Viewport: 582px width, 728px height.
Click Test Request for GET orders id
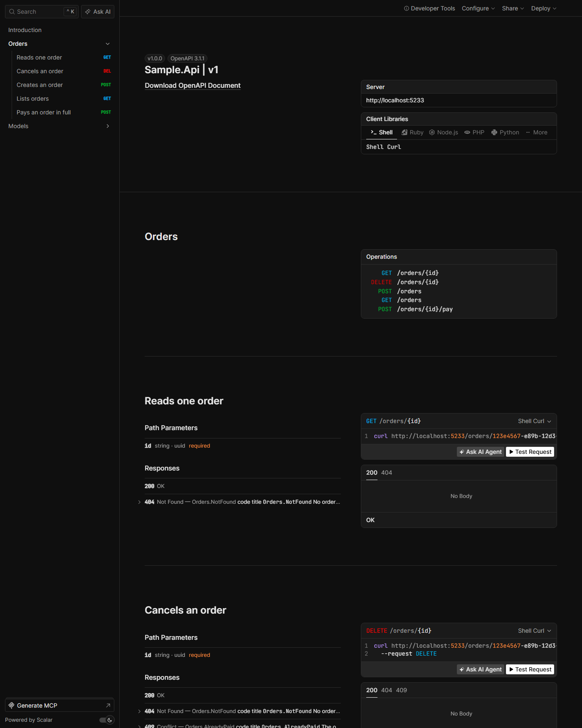pos(530,452)
